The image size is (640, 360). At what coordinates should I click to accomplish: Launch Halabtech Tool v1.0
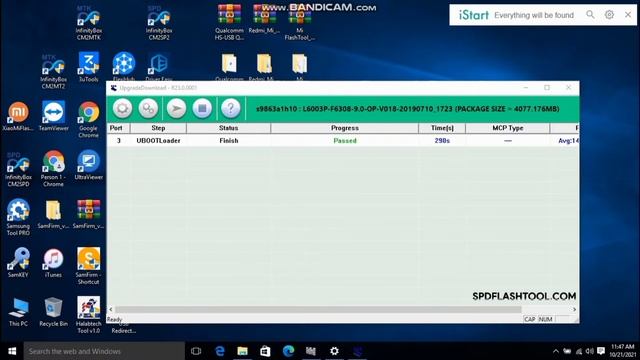(x=89, y=315)
